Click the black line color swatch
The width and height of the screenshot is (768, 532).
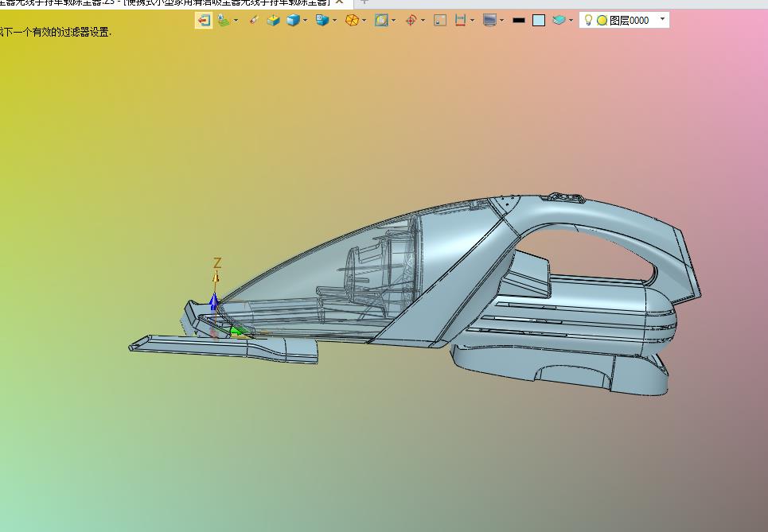tap(519, 20)
